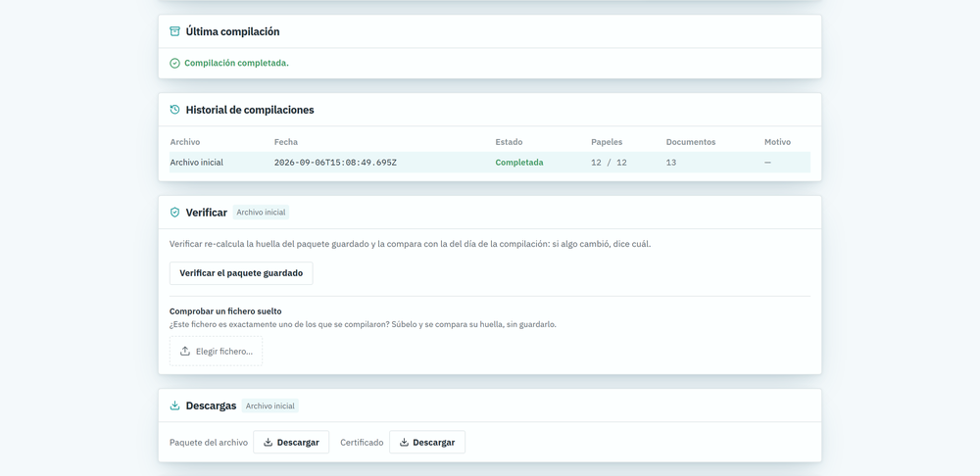Viewport: 980px width, 476px height.
Task: Click the ¿Este fichero es exactamente helper text
Action: click(x=363, y=324)
